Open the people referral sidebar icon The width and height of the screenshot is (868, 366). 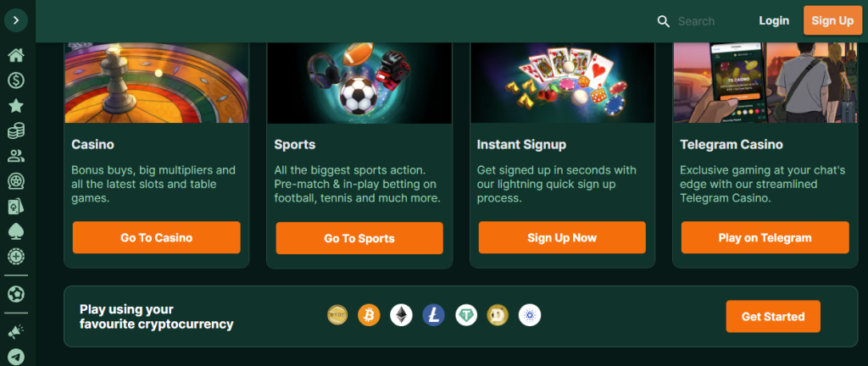pyautogui.click(x=16, y=156)
